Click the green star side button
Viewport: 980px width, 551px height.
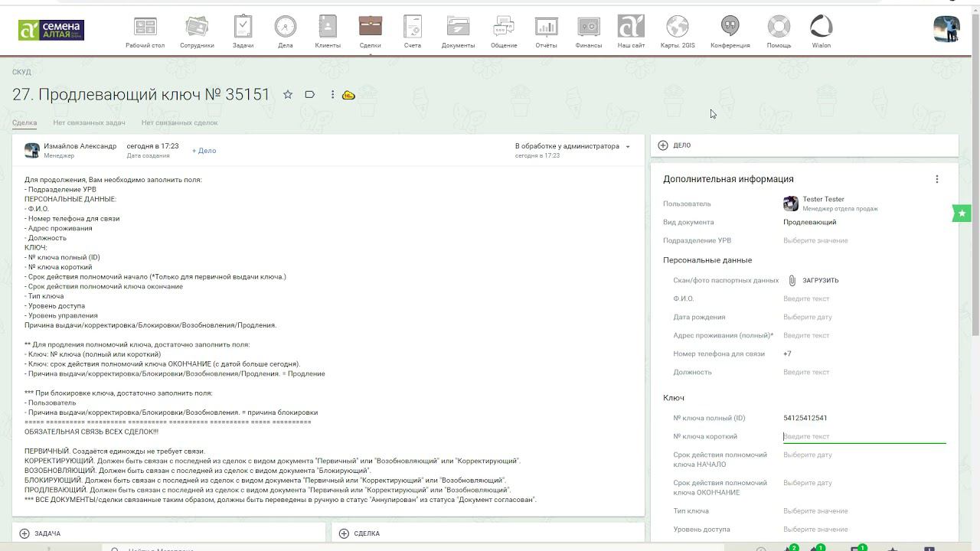(x=961, y=214)
